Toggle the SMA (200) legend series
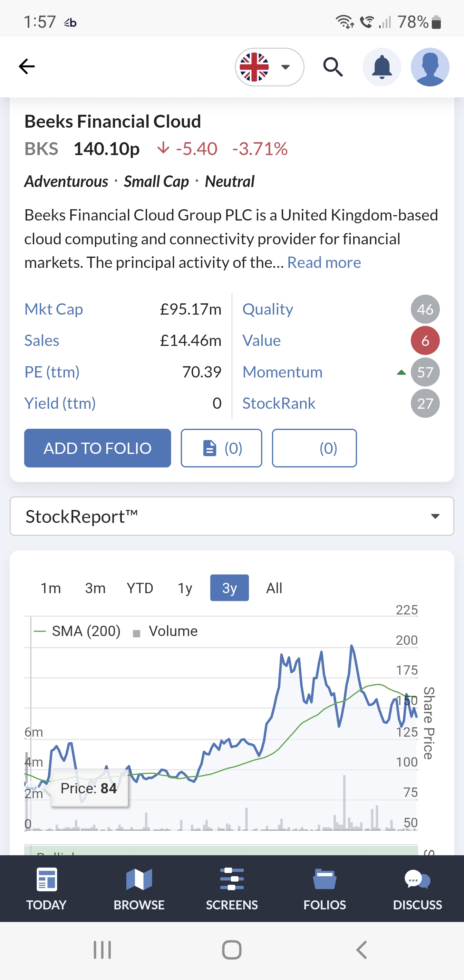 (78, 631)
